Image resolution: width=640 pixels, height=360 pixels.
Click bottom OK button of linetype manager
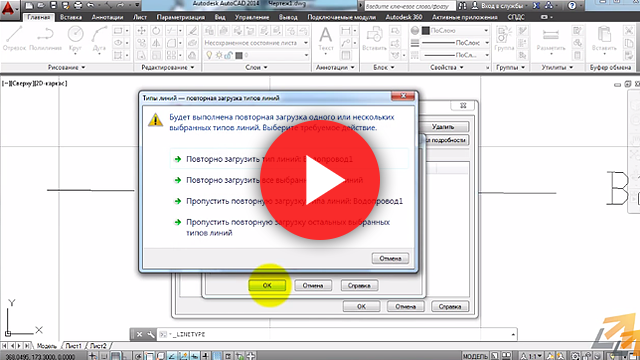[362, 306]
